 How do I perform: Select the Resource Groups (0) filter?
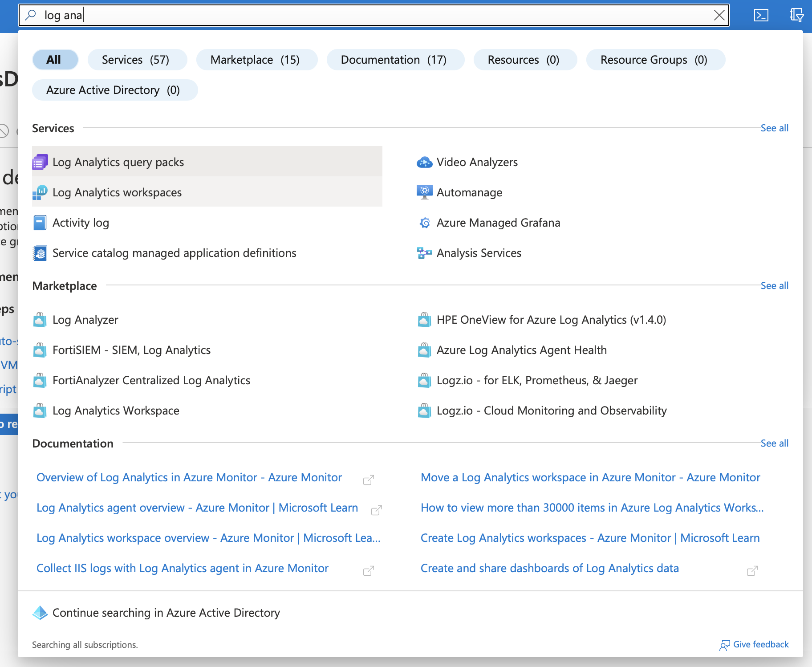coord(656,60)
